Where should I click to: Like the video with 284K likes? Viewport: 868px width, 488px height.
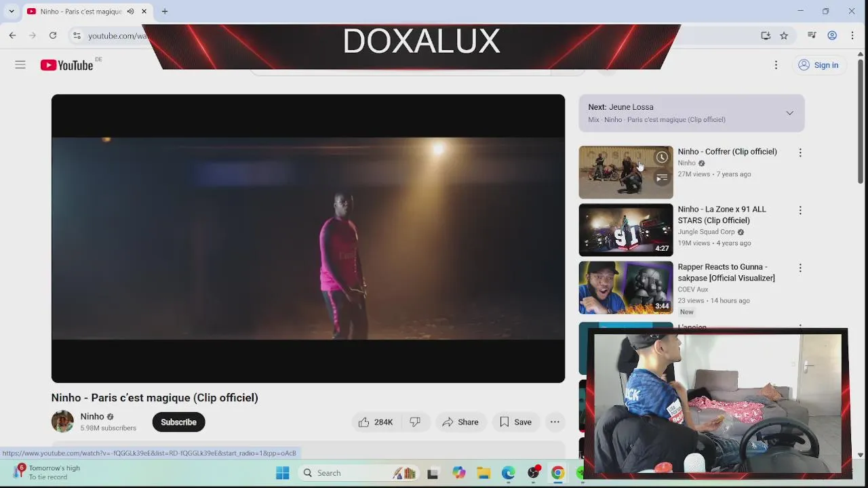pos(376,422)
